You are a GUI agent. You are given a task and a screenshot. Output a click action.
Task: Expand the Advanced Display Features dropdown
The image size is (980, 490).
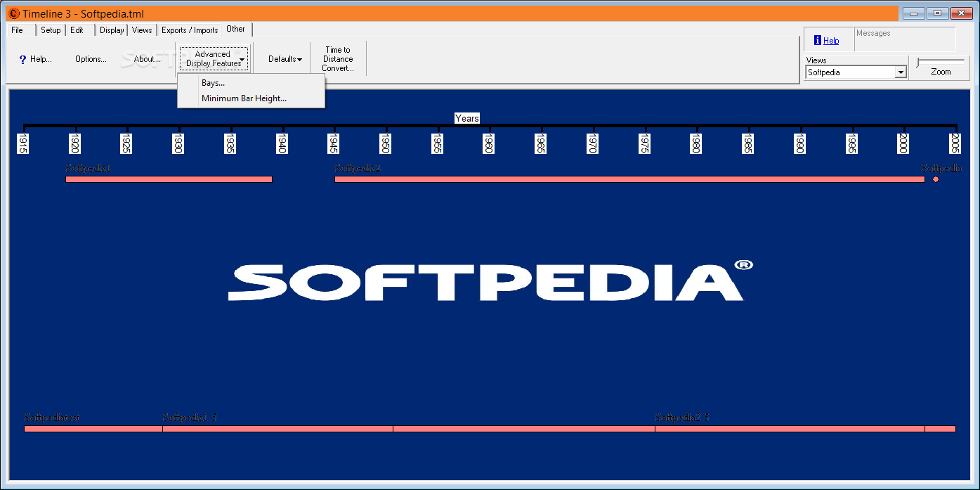(214, 59)
